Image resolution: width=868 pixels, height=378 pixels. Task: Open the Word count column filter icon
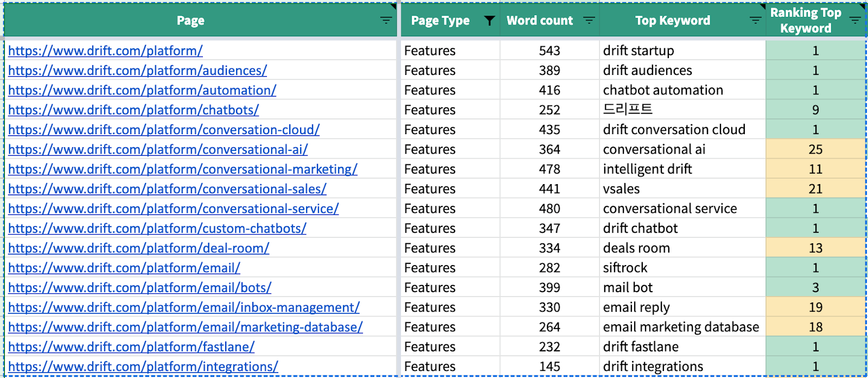pos(589,21)
